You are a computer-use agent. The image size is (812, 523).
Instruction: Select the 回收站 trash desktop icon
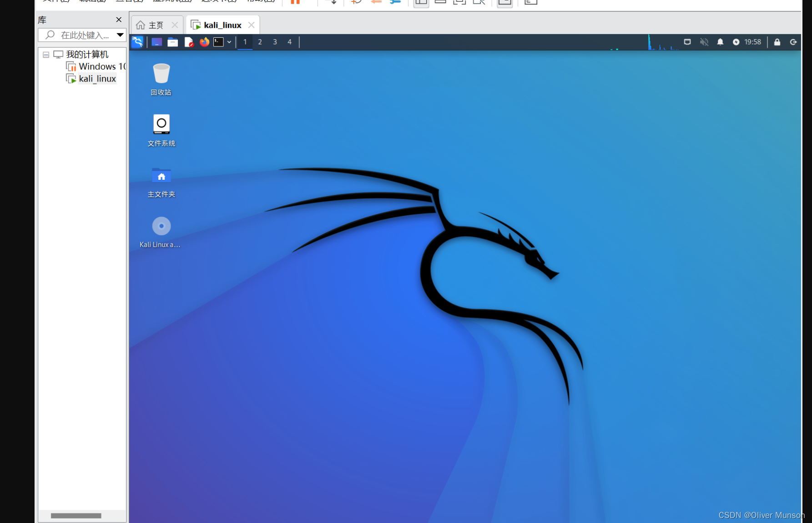click(161, 79)
